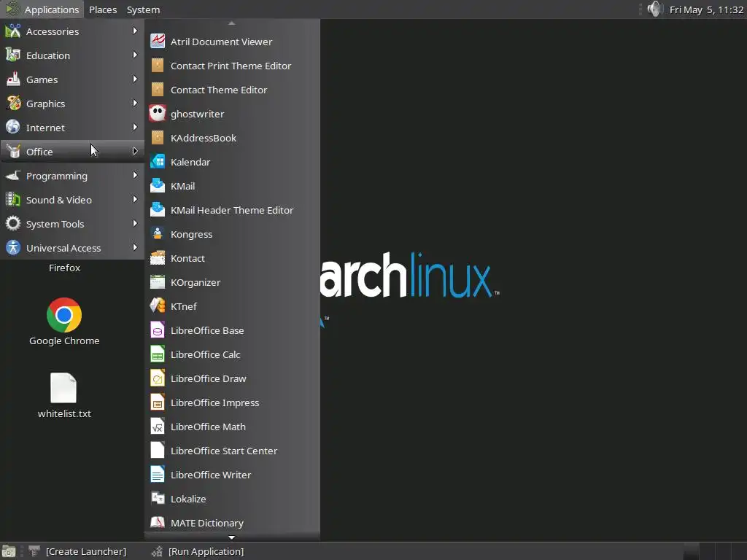Click Kalendar label text
747x560 pixels.
point(190,162)
